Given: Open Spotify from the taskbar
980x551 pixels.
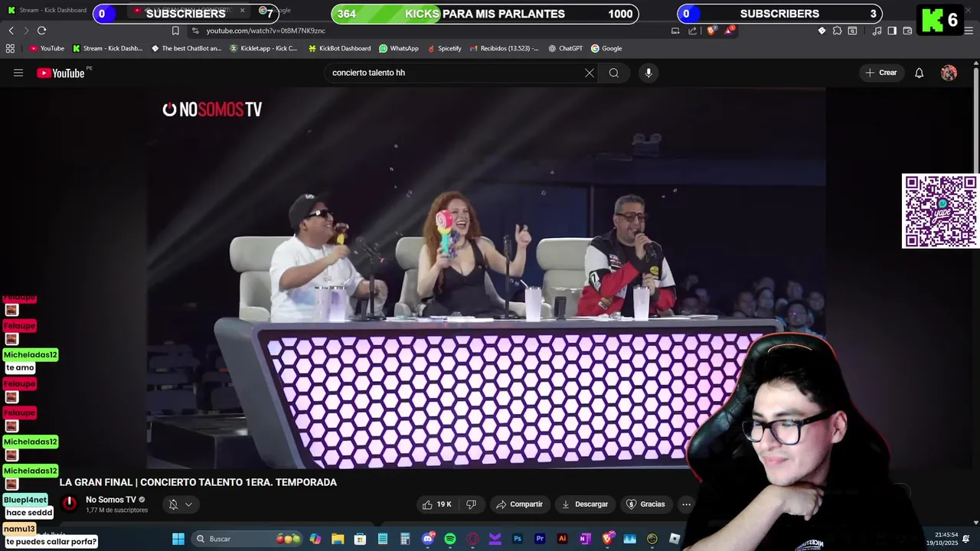Looking at the screenshot, I should (x=450, y=539).
